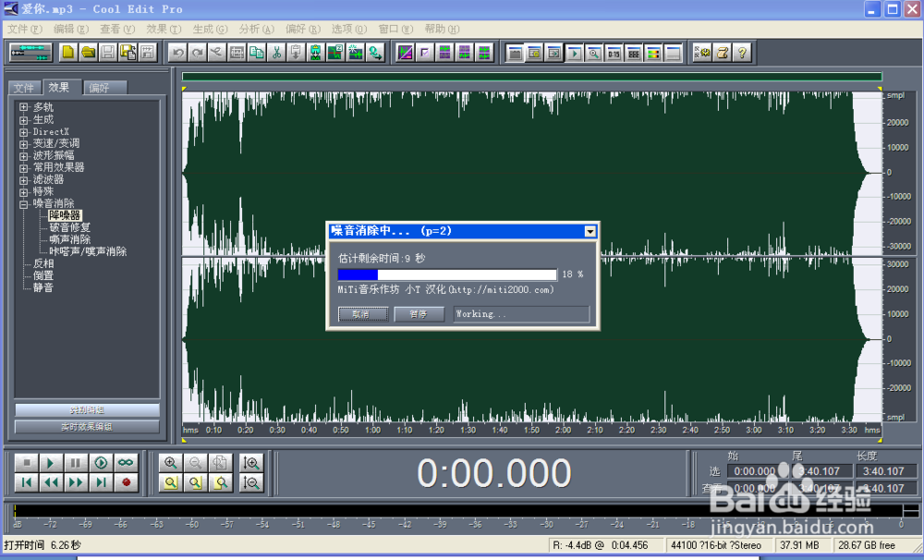Screen dimensions: 924x560
Task: Click the zoom window magnifier toolbar icon
Action: tap(594, 53)
